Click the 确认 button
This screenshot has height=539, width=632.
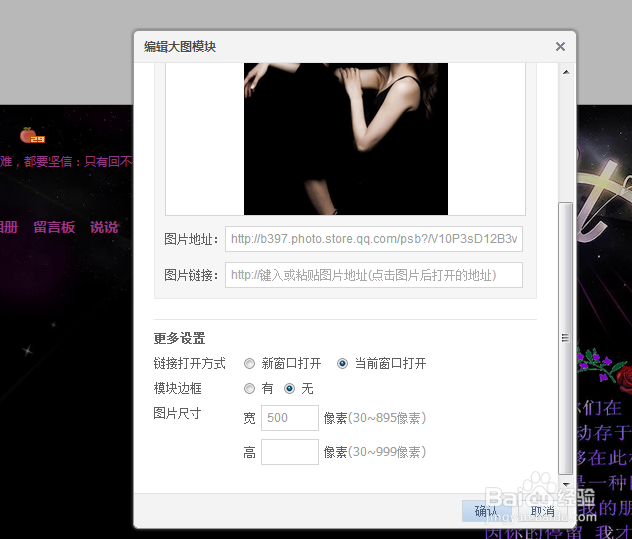[x=487, y=511]
